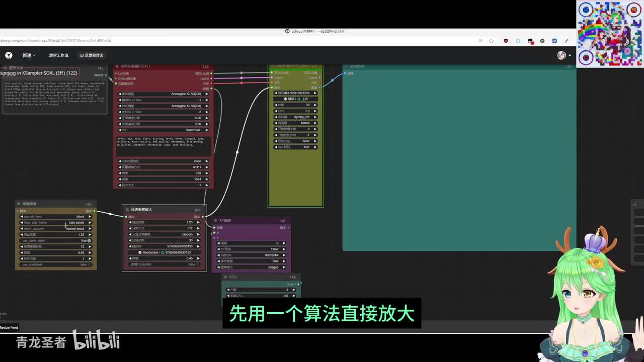Click the eSheep logo icon in header
The height and width of the screenshot is (362, 644).
point(9,55)
